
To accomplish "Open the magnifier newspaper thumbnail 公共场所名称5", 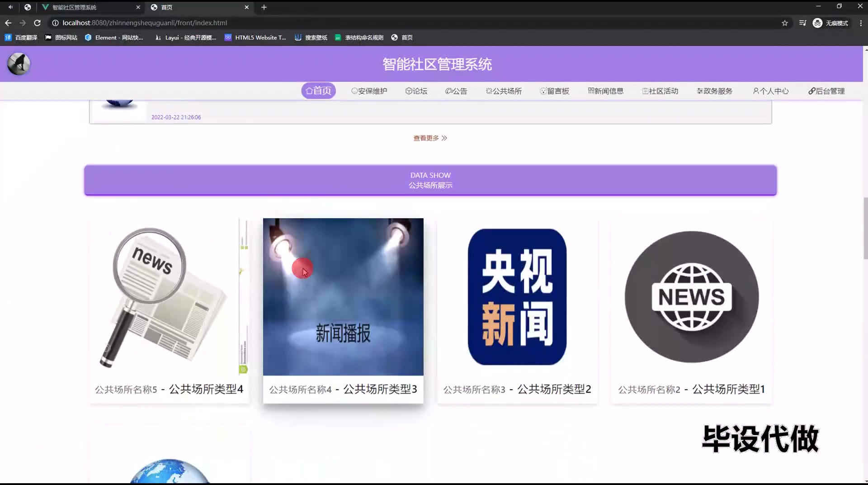I will pos(169,297).
